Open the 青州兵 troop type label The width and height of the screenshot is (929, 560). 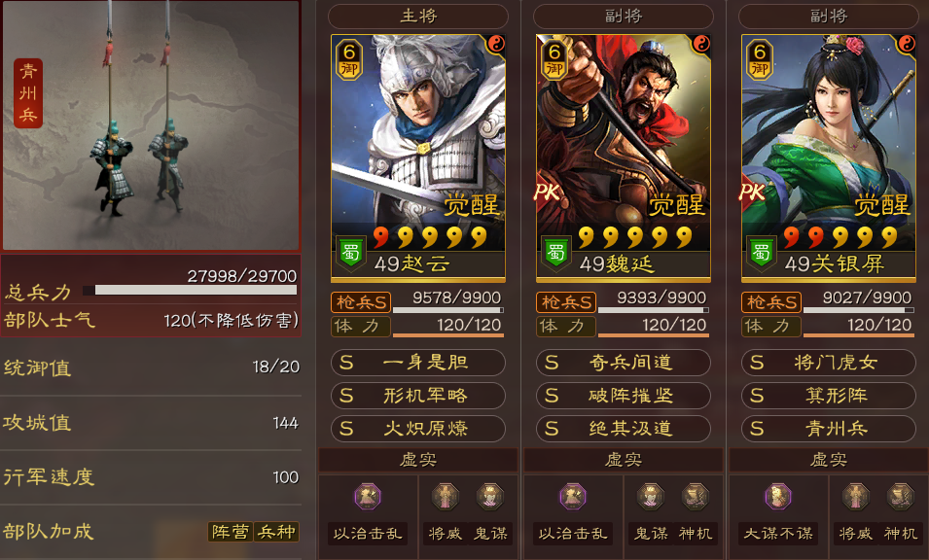pos(28,93)
